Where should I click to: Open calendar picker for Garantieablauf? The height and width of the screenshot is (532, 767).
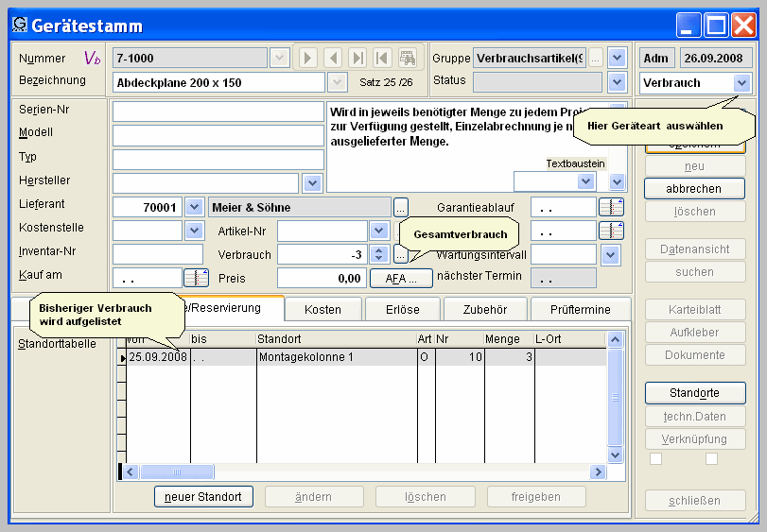[x=611, y=207]
